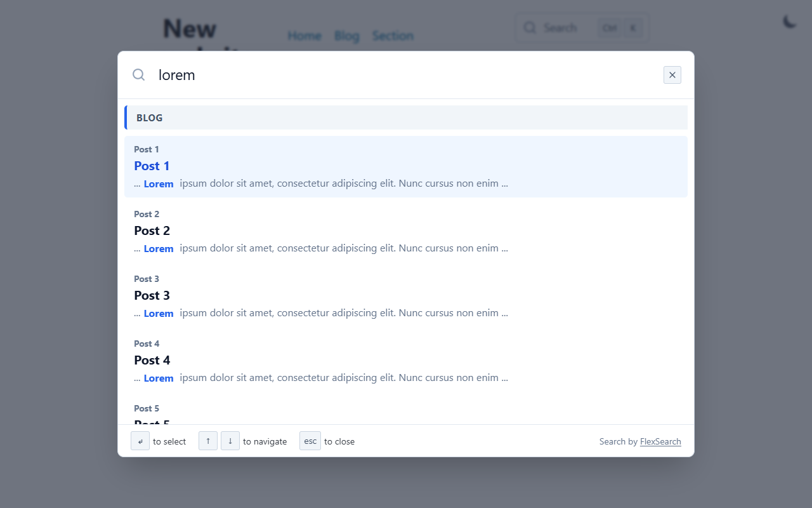The height and width of the screenshot is (508, 812).
Task: Click the "Search by" footer text
Action: coord(619,441)
